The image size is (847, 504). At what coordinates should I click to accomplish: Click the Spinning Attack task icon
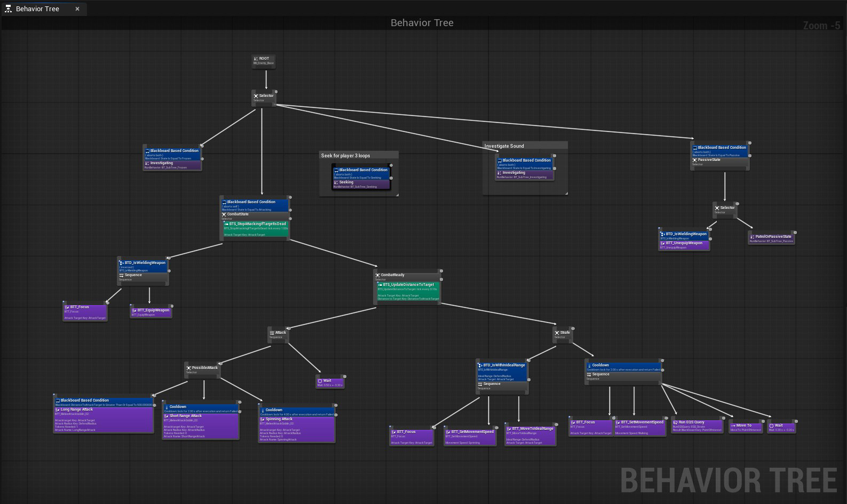click(x=263, y=419)
